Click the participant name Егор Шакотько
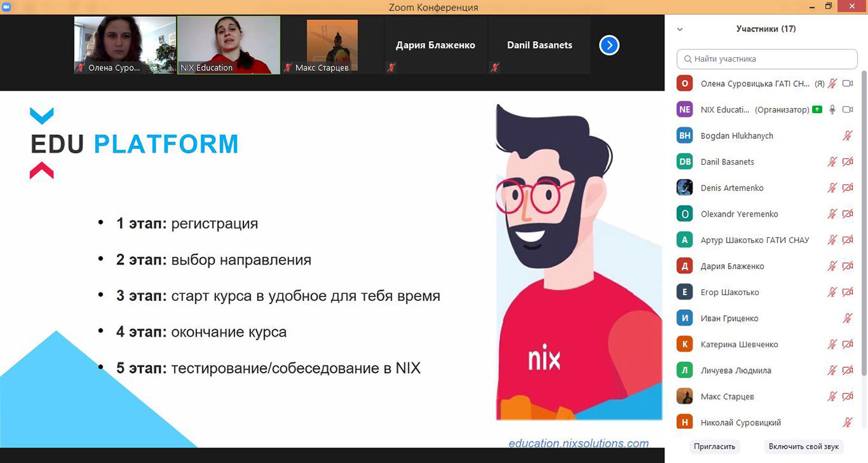Viewport: 868px width, 463px height. 730,292
